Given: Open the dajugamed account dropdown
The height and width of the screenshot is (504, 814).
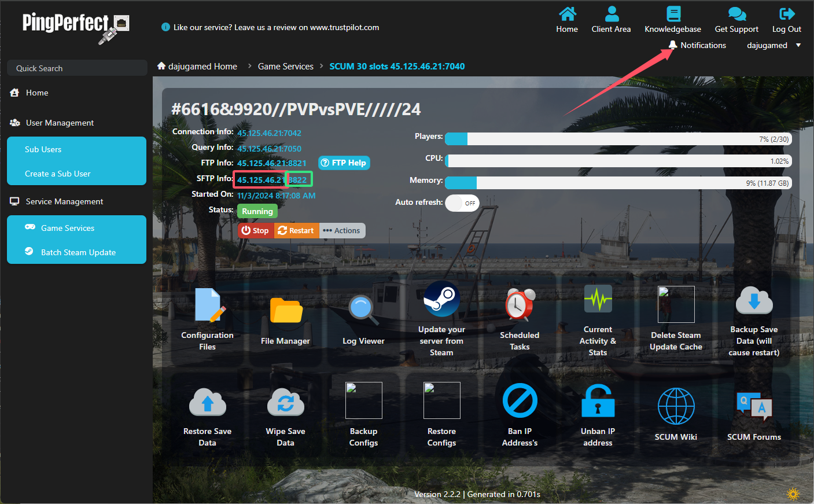Looking at the screenshot, I should coord(774,45).
